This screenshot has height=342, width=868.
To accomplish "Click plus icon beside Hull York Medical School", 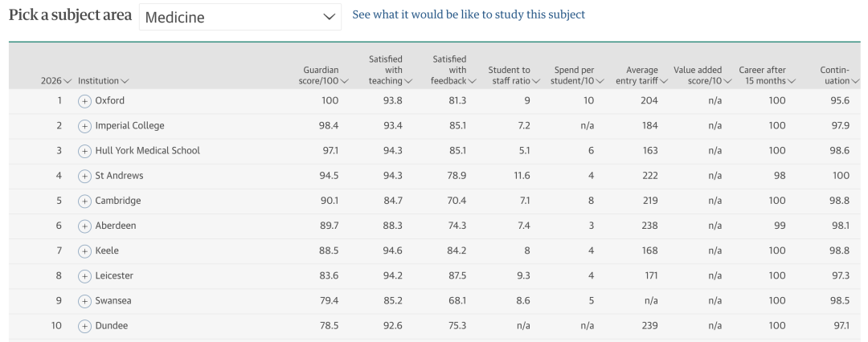I will pyautogui.click(x=84, y=151).
